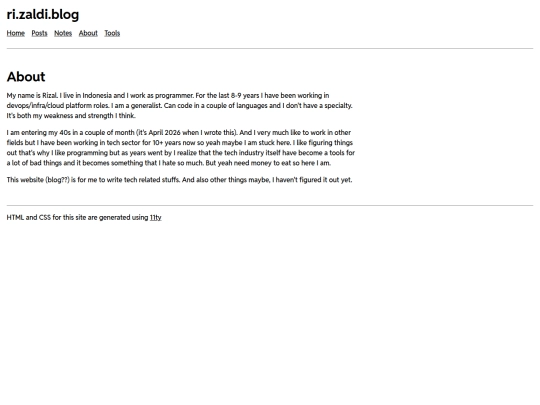This screenshot has width=540, height=405.
Task: Click the divider line above the footer
Action: pos(270,206)
